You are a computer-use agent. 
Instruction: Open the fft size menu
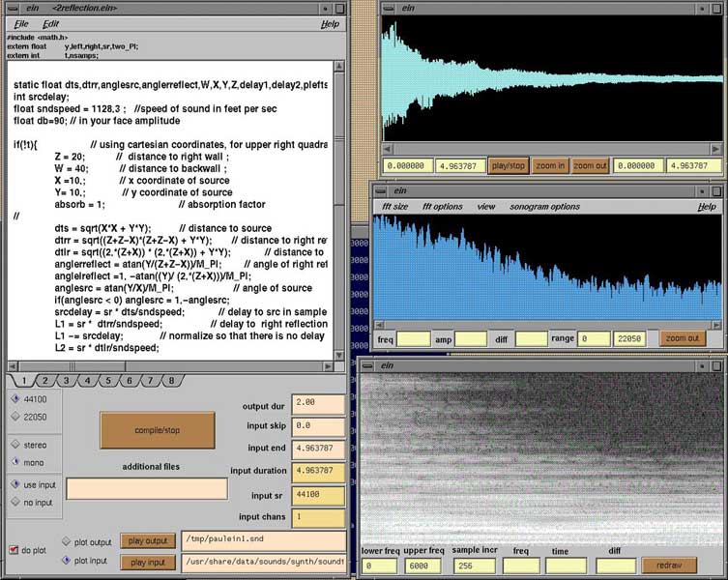[x=394, y=207]
